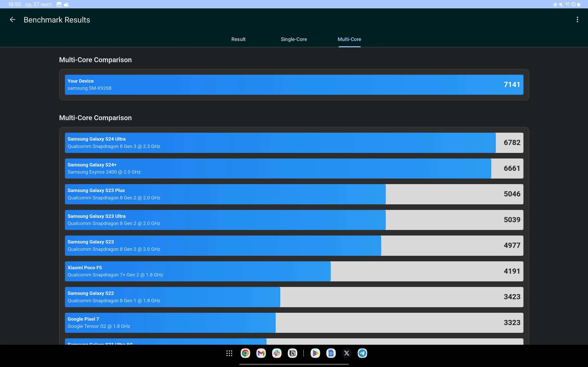Open the three-dot overflow menu

click(x=577, y=20)
